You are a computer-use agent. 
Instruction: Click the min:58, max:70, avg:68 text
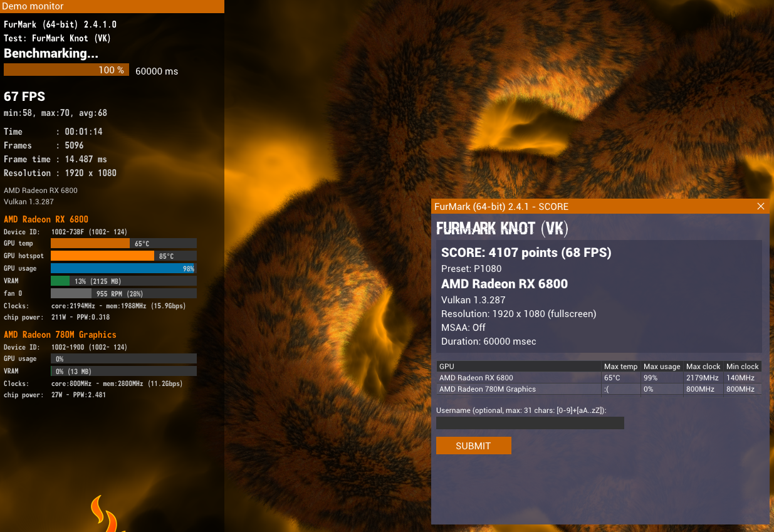point(55,113)
